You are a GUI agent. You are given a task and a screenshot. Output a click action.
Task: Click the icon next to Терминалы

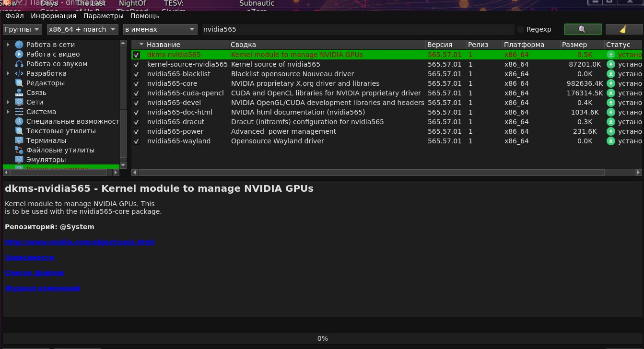[x=19, y=140]
